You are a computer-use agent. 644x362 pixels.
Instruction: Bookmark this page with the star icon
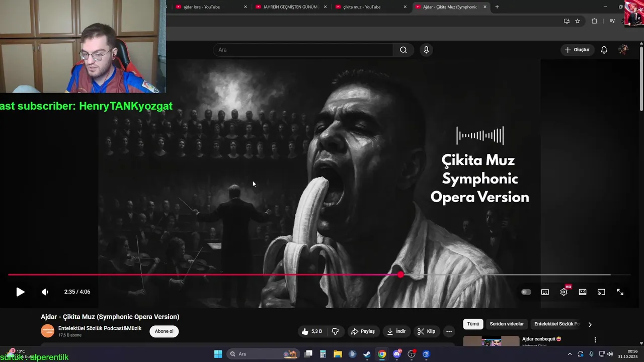coord(578,21)
